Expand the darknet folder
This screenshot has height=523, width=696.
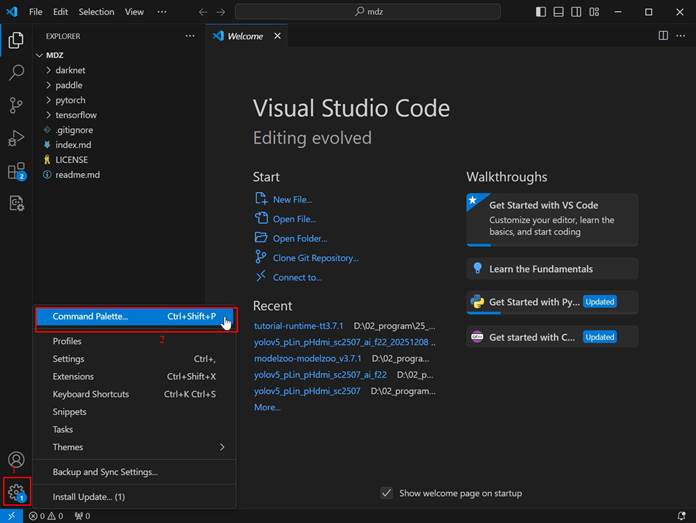(x=48, y=70)
